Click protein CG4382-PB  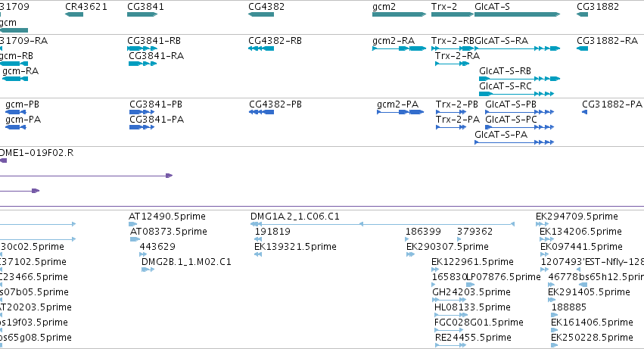[261, 112]
